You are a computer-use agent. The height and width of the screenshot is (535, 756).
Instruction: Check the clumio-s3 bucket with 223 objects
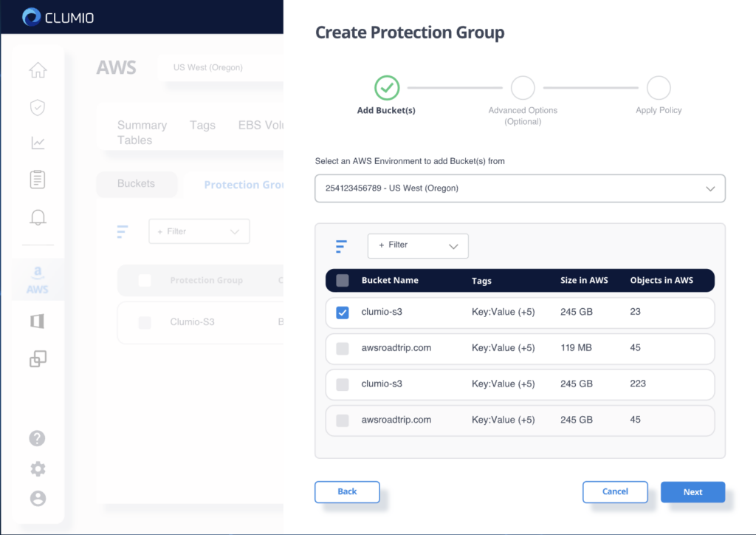[x=343, y=384]
